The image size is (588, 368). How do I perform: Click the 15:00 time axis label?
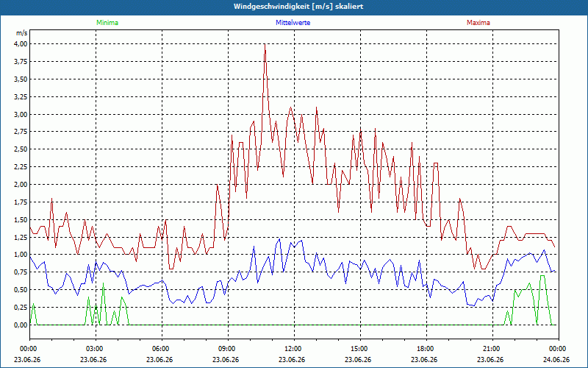(x=358, y=349)
